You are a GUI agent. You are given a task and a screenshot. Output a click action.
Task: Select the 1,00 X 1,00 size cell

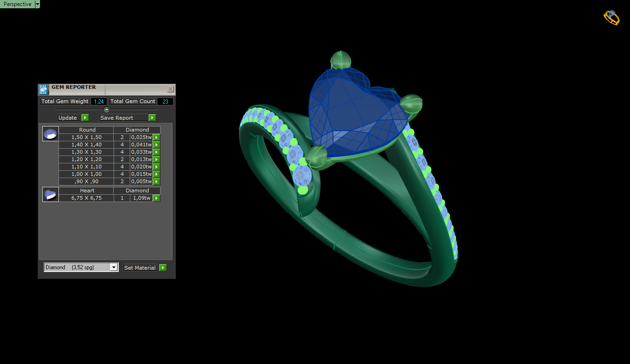click(x=87, y=174)
